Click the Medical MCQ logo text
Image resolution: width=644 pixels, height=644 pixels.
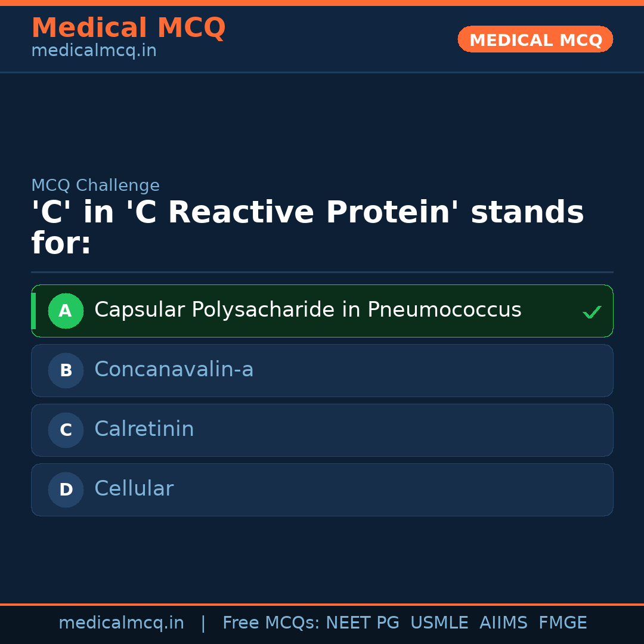pos(128,28)
